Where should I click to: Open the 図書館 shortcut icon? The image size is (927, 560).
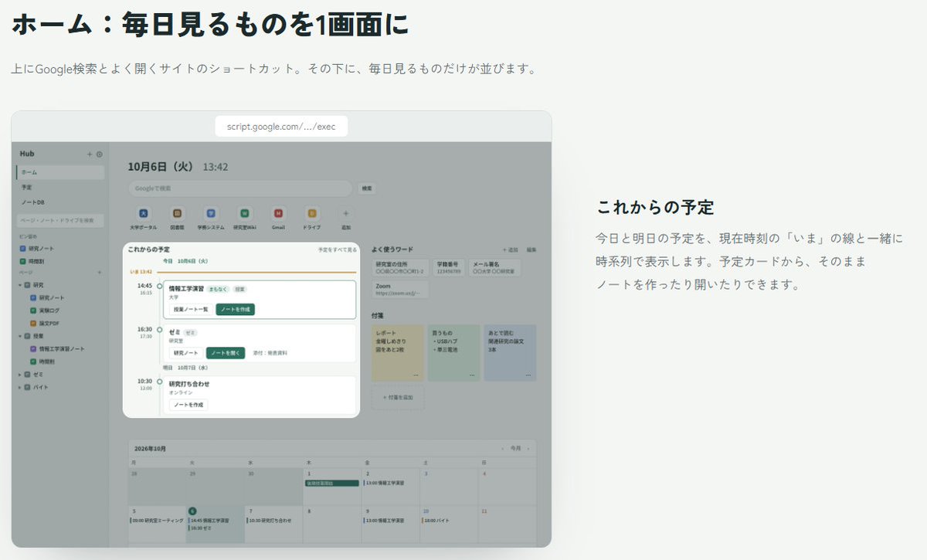[177, 213]
